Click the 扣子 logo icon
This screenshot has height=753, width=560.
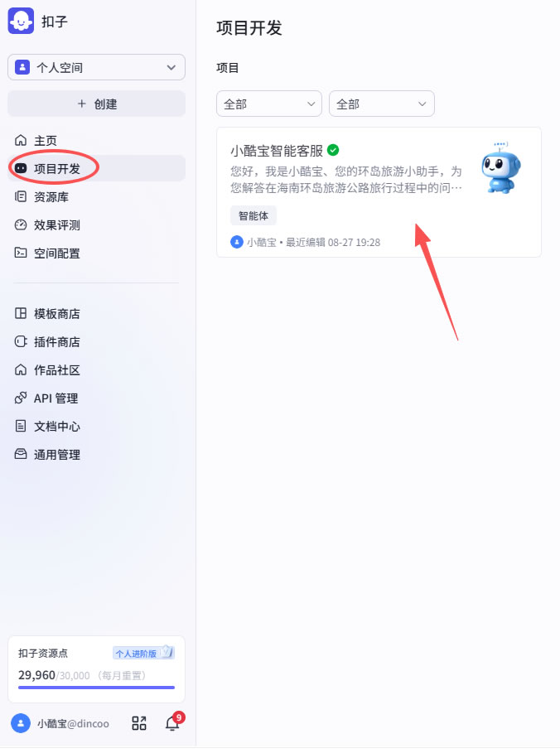point(21,22)
